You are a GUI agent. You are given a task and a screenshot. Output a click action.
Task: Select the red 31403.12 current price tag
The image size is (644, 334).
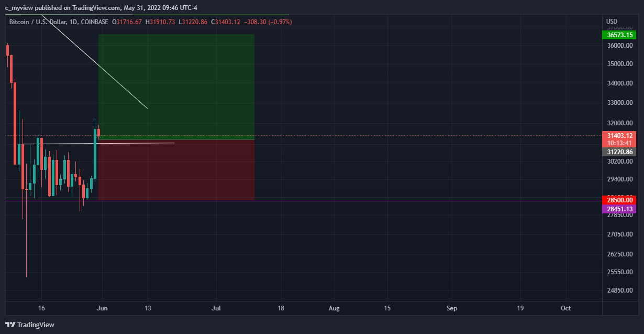(619, 135)
